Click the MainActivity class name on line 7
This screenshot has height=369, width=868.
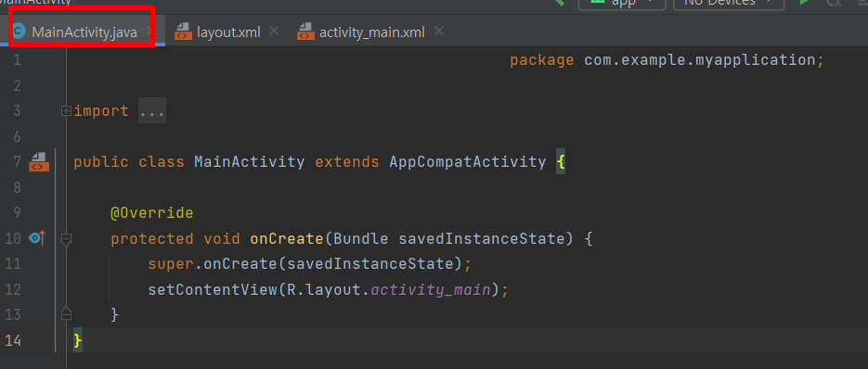coord(249,162)
